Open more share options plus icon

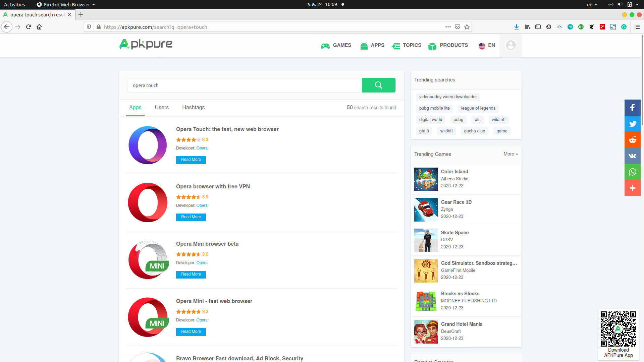point(632,188)
